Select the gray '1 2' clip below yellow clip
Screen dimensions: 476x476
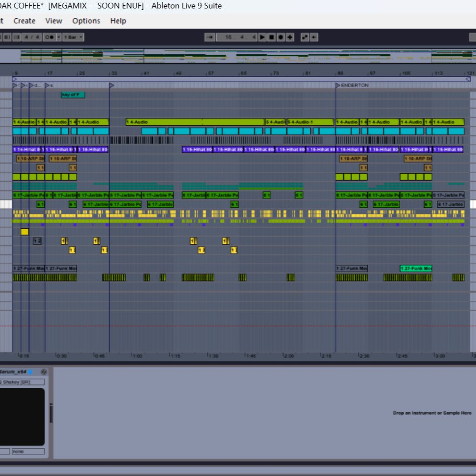[37, 241]
